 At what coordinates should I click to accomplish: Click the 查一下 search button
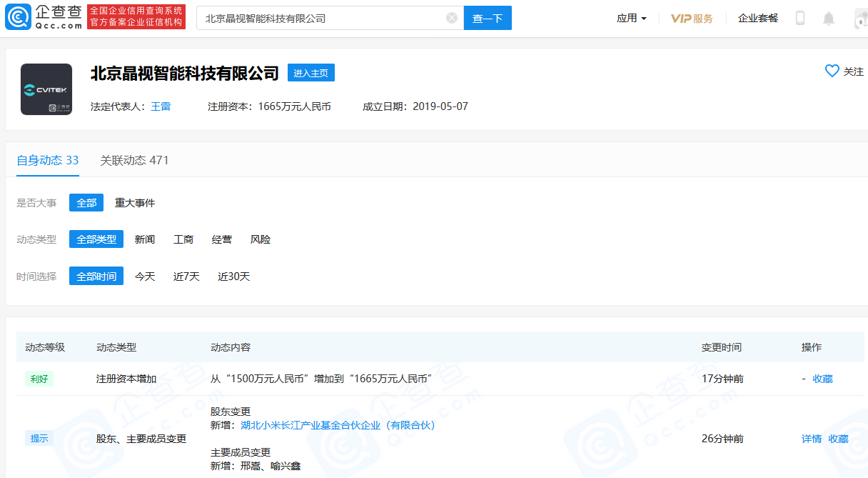(x=488, y=18)
